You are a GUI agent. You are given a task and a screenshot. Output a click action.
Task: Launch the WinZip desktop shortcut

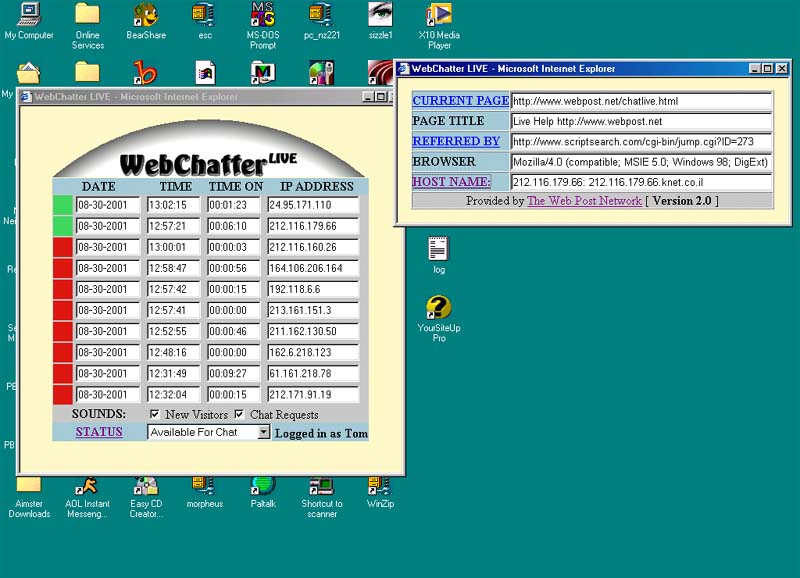(x=380, y=493)
